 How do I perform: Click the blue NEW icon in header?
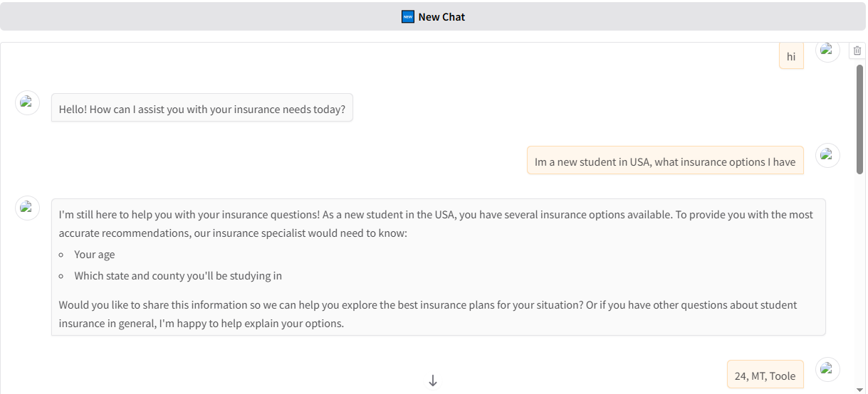[408, 16]
